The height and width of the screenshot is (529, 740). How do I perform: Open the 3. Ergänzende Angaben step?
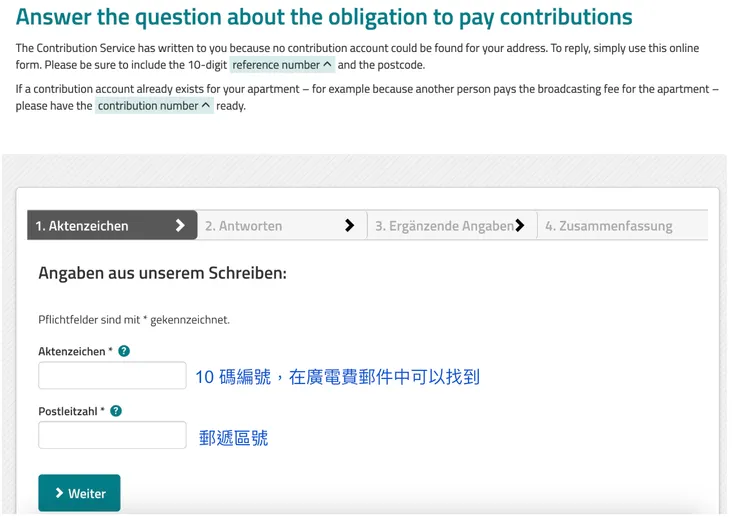[x=443, y=226]
